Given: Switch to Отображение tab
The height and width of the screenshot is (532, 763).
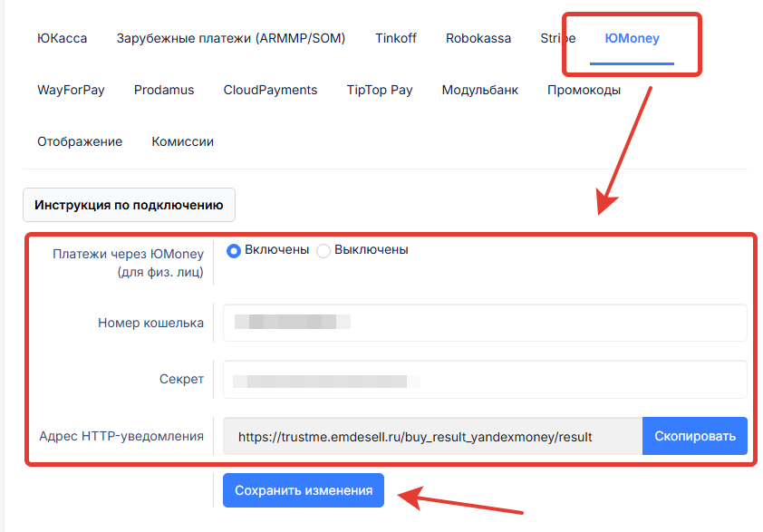Looking at the screenshot, I should pos(80,141).
